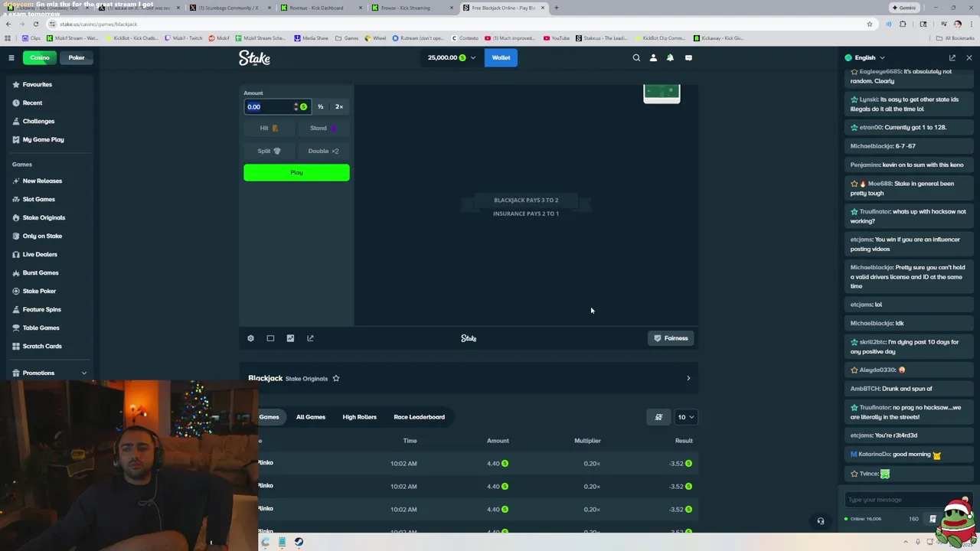Click the Hit button
The image size is (980, 551).
(x=269, y=129)
